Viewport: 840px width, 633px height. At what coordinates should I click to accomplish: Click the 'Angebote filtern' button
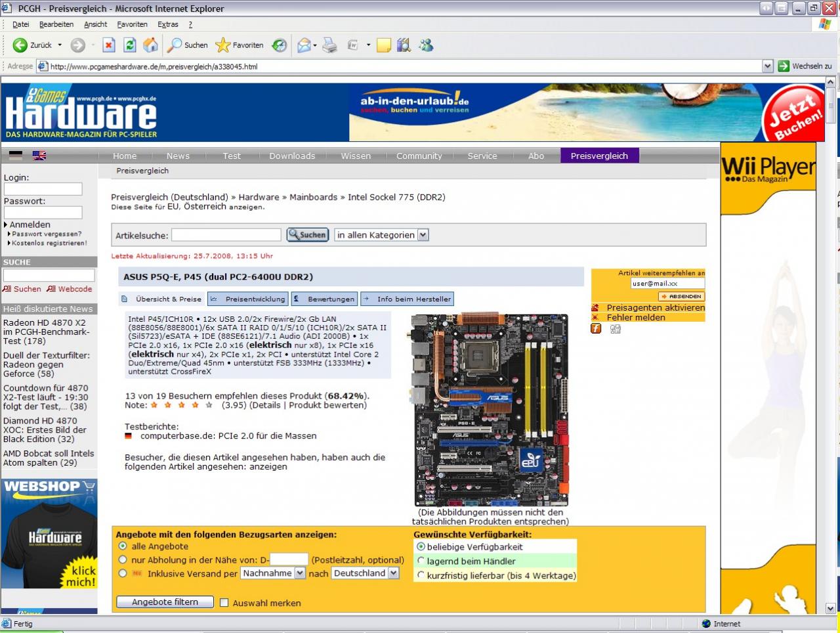(165, 602)
